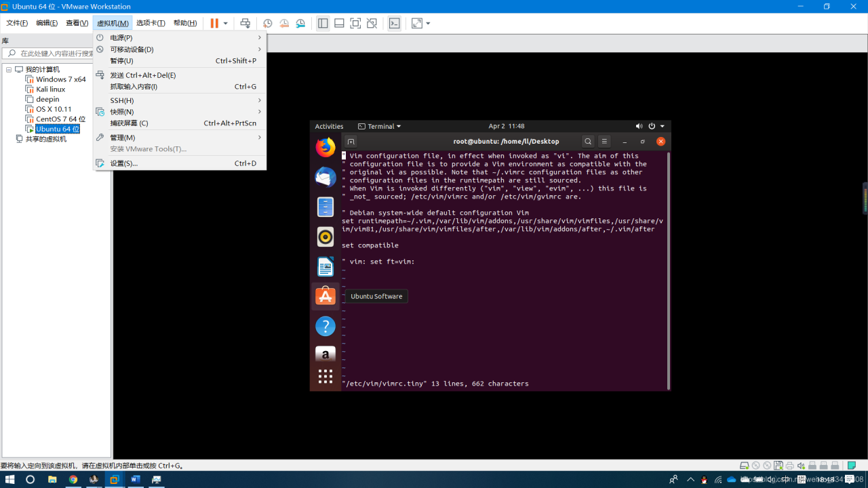Open the 帮助(H) menu
Screen dimensions: 868x488
[185, 23]
